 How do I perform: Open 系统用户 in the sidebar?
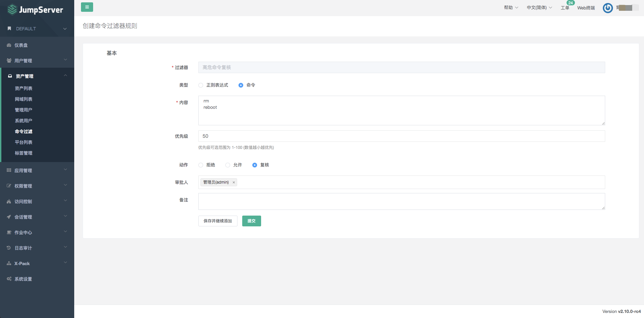(x=24, y=121)
